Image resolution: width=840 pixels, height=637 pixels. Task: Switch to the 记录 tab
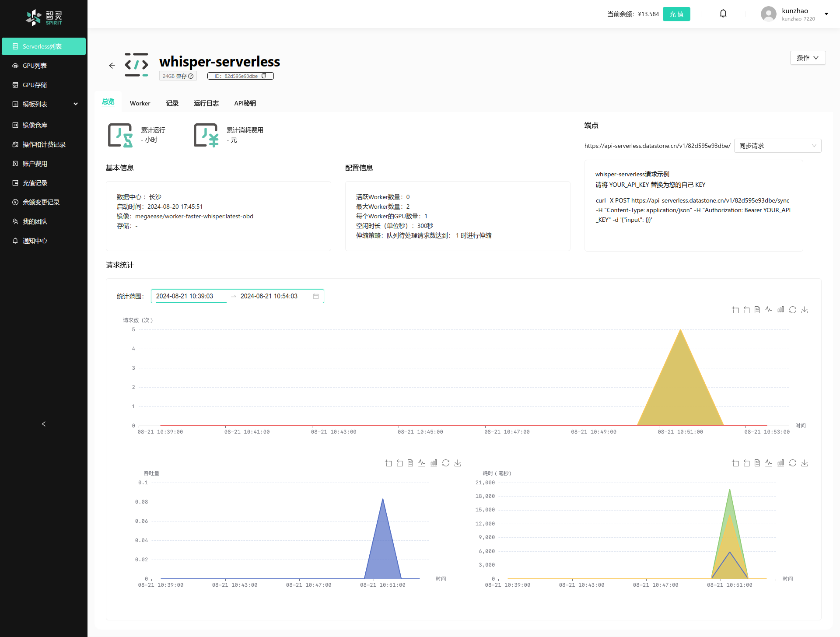pos(172,103)
